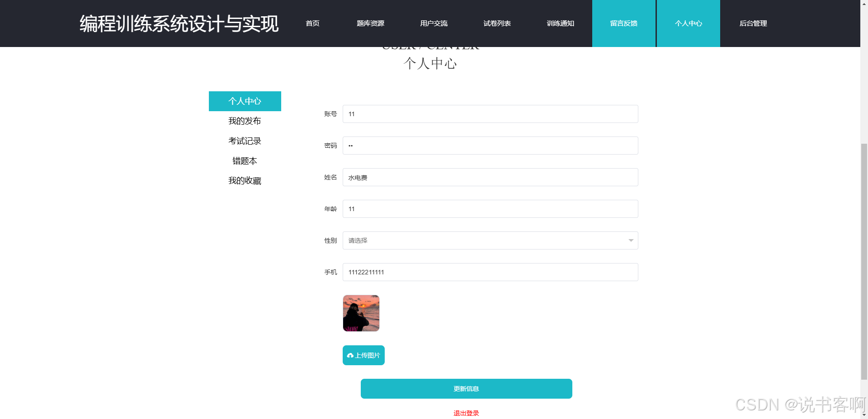Image resolution: width=868 pixels, height=419 pixels.
Task: Click the scrollbar up arrow
Action: (x=864, y=4)
